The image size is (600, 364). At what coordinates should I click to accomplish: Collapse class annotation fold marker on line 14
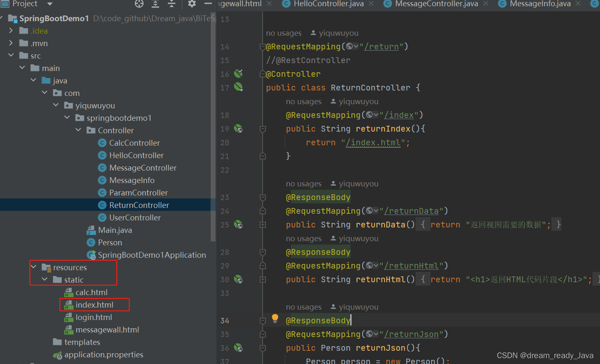click(263, 47)
